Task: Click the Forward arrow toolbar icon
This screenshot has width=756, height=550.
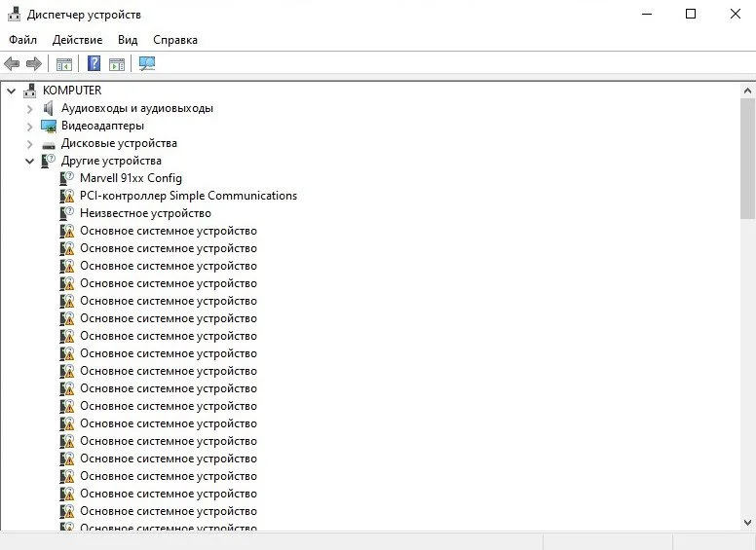Action: 34,63
